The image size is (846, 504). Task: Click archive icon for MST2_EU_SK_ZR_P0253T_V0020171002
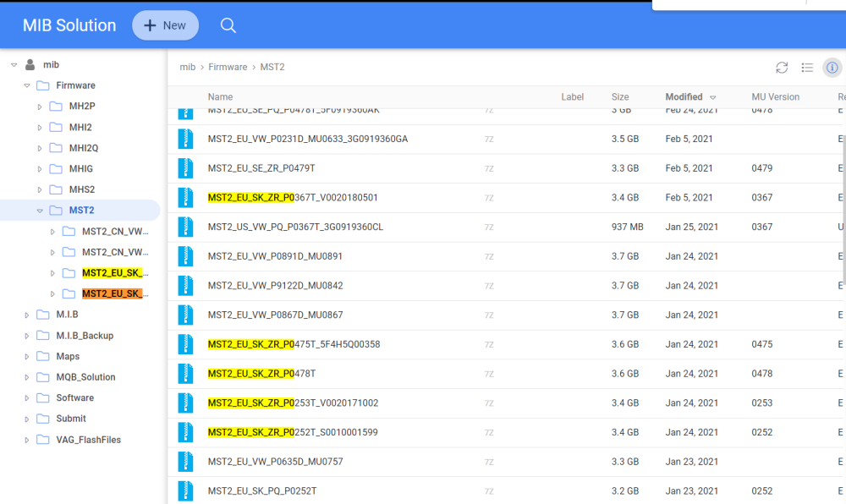coord(185,403)
